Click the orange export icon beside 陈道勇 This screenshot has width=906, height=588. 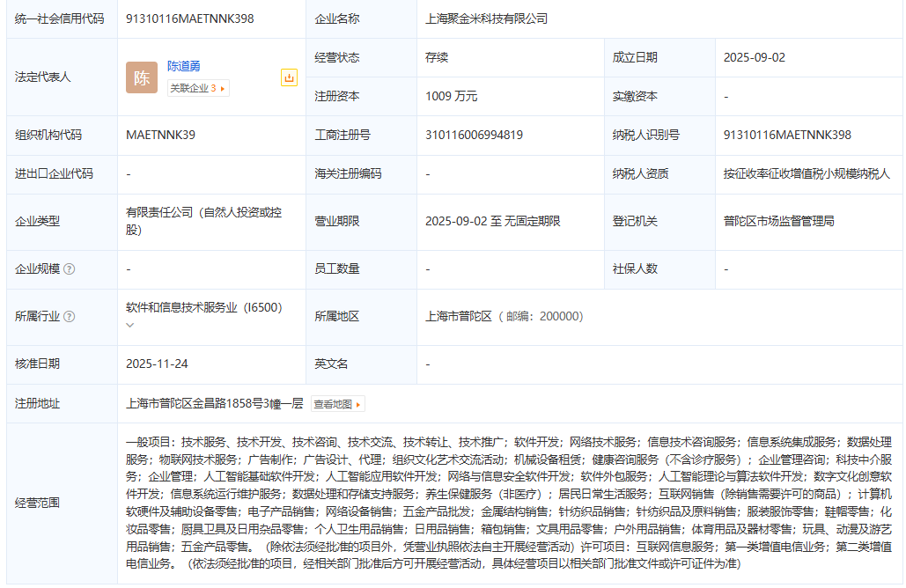coord(289,77)
